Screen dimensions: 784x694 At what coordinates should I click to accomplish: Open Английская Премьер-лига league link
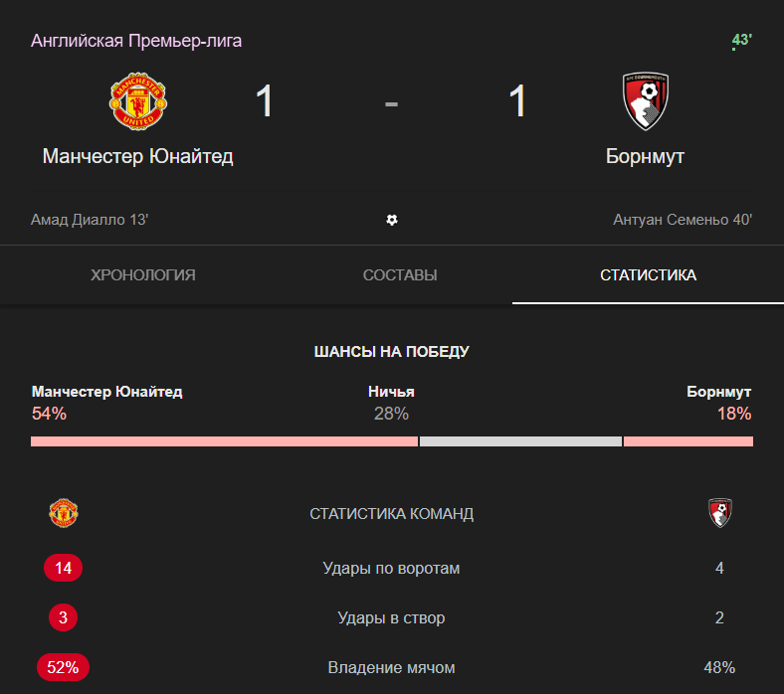[x=136, y=41]
